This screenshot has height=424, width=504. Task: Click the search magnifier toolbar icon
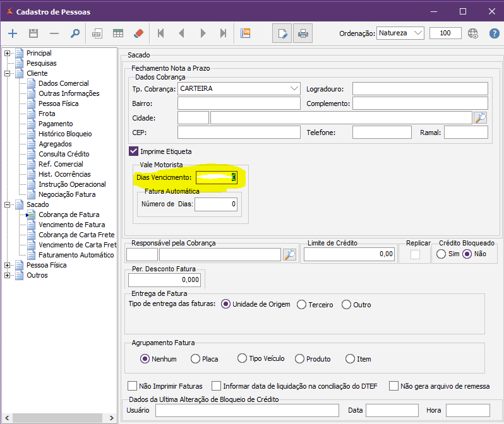point(75,33)
